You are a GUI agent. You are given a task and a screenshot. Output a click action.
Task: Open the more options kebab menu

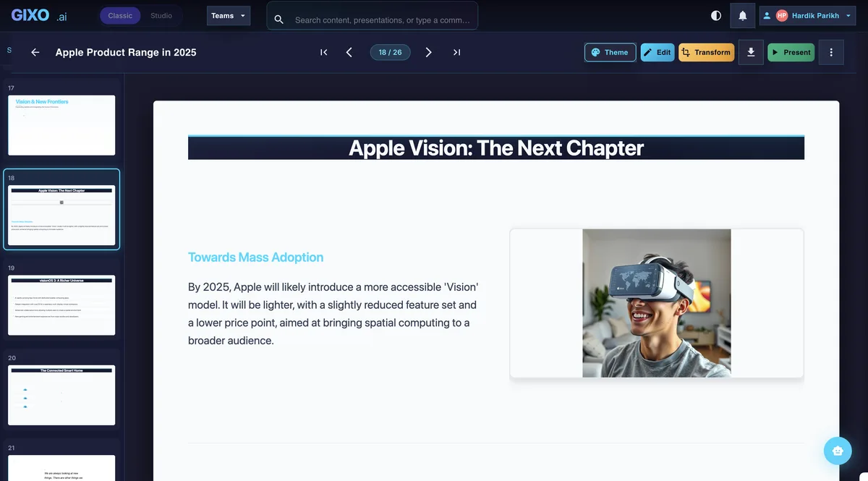831,52
